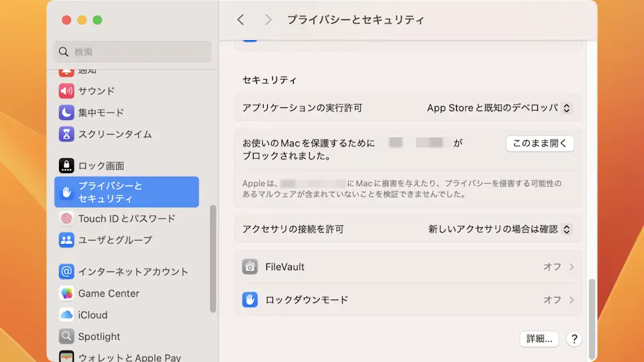Select the スクリーンタイム hourglass icon
The height and width of the screenshot is (362, 644).
[66, 134]
